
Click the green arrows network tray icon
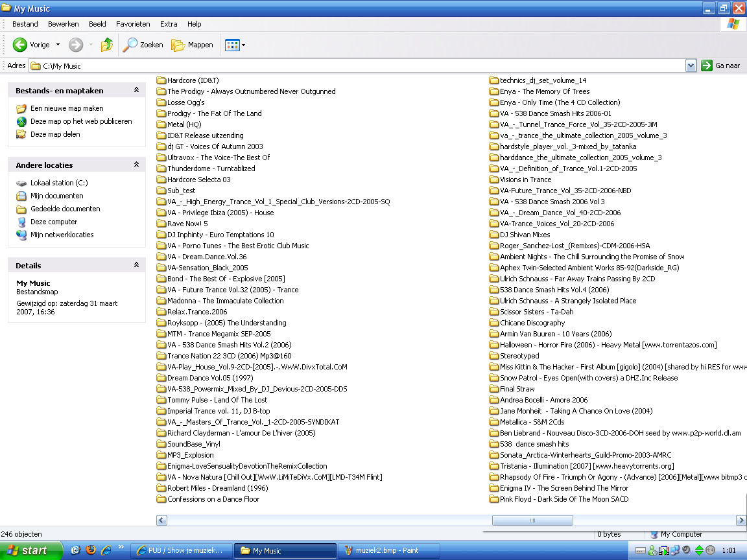point(699,550)
